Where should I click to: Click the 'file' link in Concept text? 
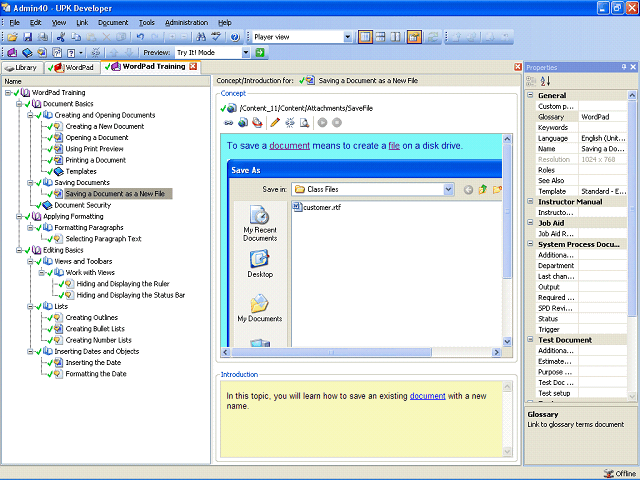pyautogui.click(x=394, y=146)
